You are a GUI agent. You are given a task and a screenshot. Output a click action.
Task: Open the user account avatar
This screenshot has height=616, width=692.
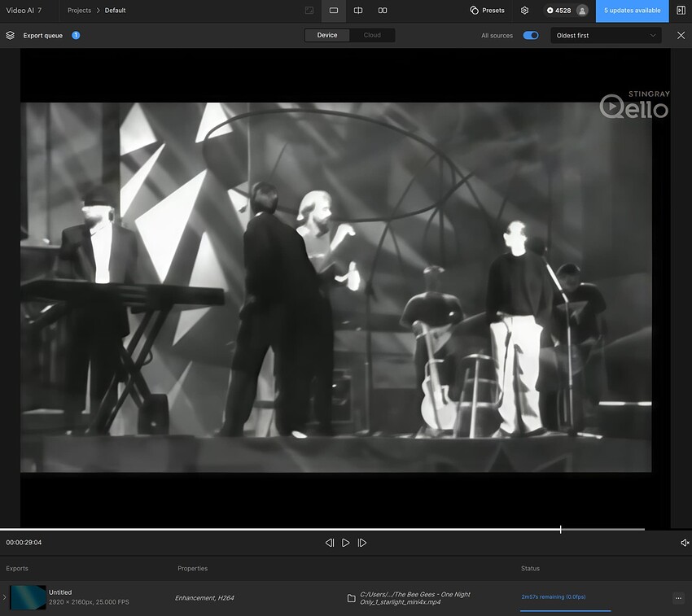tap(583, 11)
